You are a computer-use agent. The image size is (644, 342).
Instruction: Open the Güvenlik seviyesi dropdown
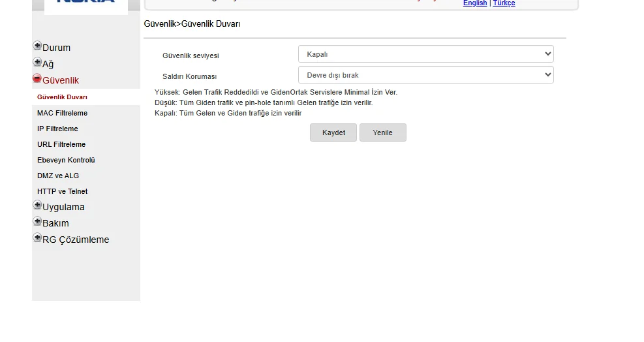(x=426, y=54)
